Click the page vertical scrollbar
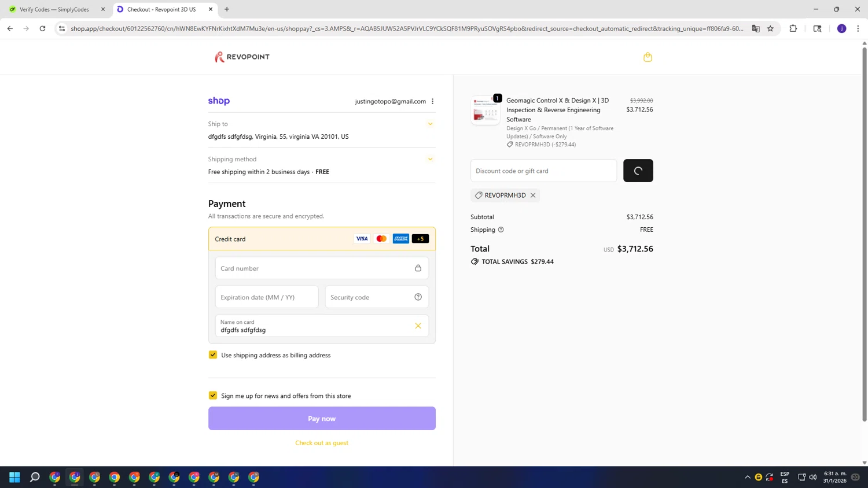The width and height of the screenshot is (868, 488). [865, 234]
